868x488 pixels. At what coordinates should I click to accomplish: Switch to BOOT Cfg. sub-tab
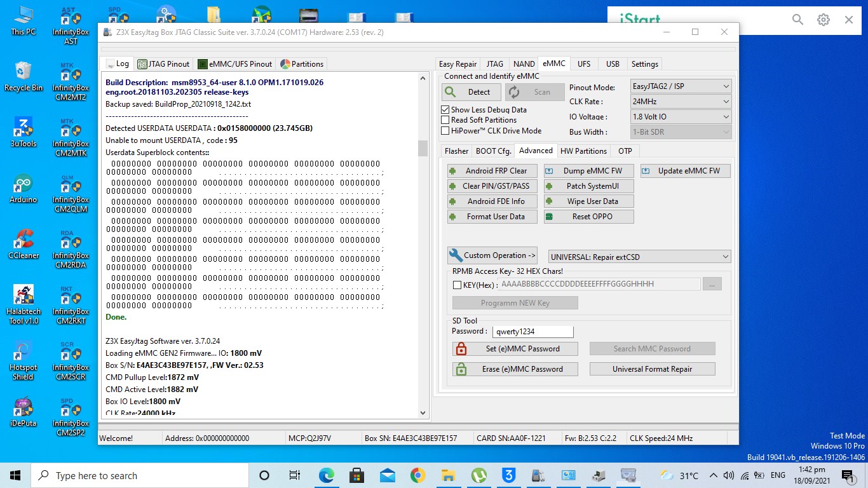493,151
